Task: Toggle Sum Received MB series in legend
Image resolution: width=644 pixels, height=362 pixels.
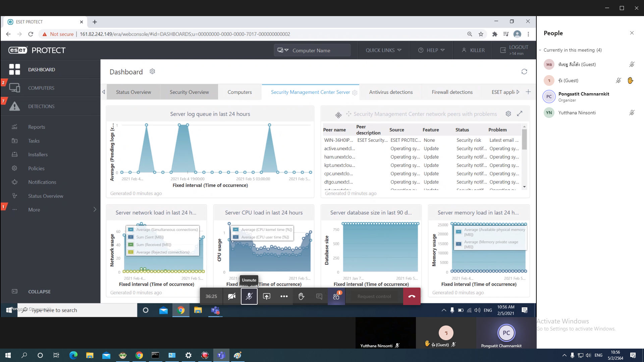Action: coord(150,245)
